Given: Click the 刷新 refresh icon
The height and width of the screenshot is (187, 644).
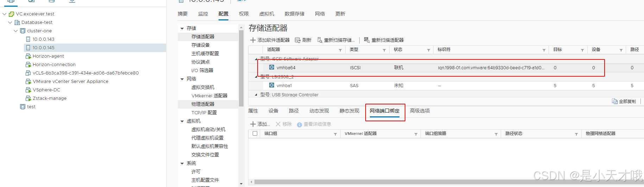Looking at the screenshot, I should (x=298, y=40).
